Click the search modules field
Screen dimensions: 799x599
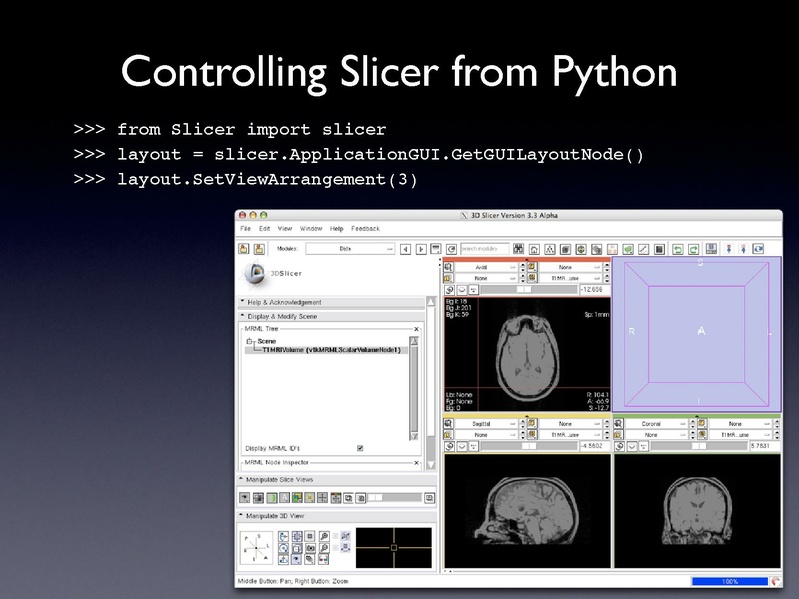(484, 249)
